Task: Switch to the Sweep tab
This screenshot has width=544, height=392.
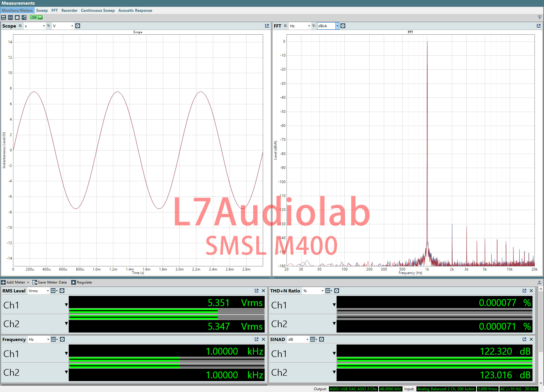Action: [x=42, y=10]
